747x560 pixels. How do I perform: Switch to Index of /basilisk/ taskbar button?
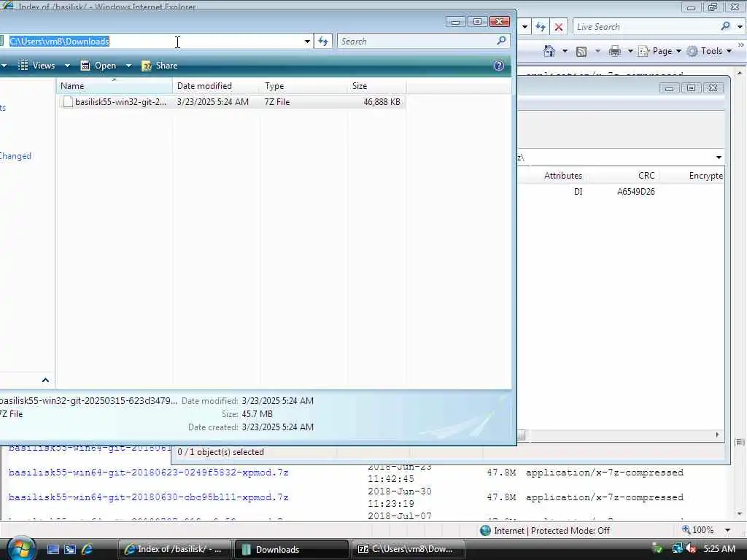pyautogui.click(x=174, y=550)
